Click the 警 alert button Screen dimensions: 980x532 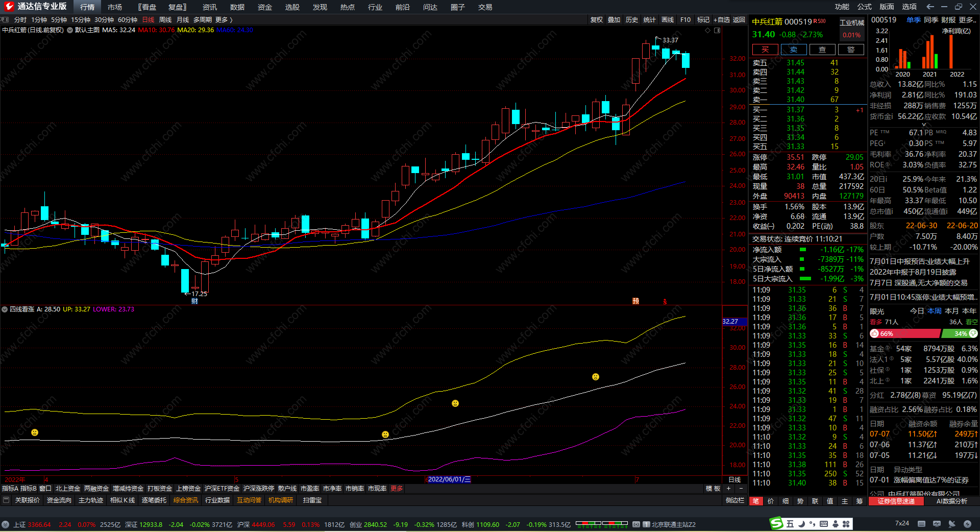(851, 50)
